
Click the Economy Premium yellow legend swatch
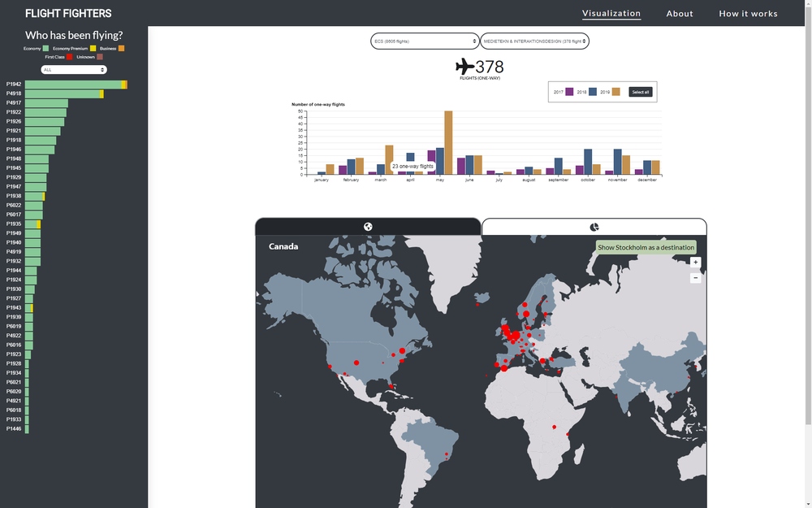coord(93,48)
